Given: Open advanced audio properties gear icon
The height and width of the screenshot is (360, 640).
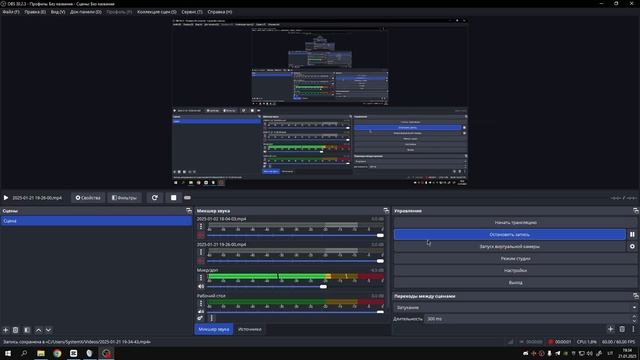Looking at the screenshot, I should (x=200, y=318).
